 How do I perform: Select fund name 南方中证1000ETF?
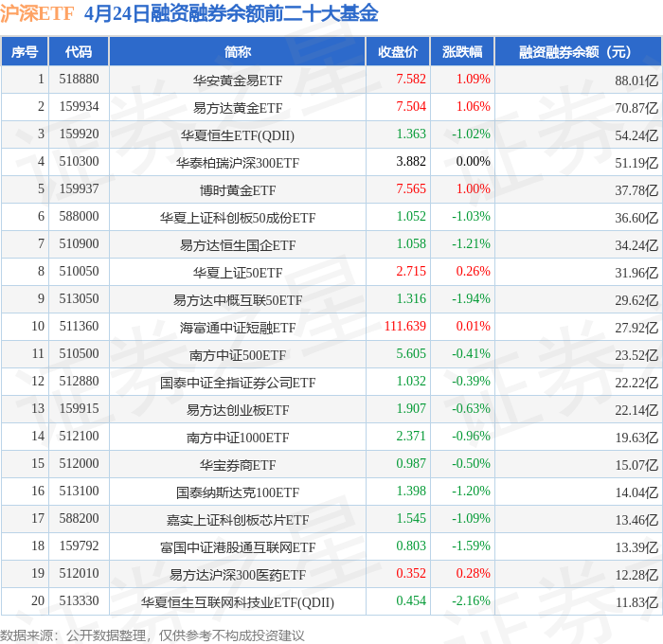238,438
